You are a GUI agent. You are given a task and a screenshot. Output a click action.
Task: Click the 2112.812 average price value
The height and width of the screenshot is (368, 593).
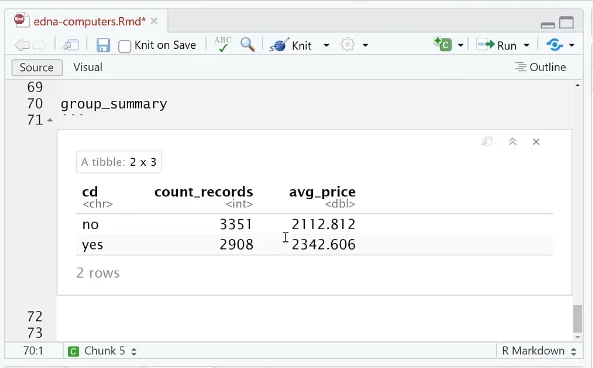[x=323, y=224]
